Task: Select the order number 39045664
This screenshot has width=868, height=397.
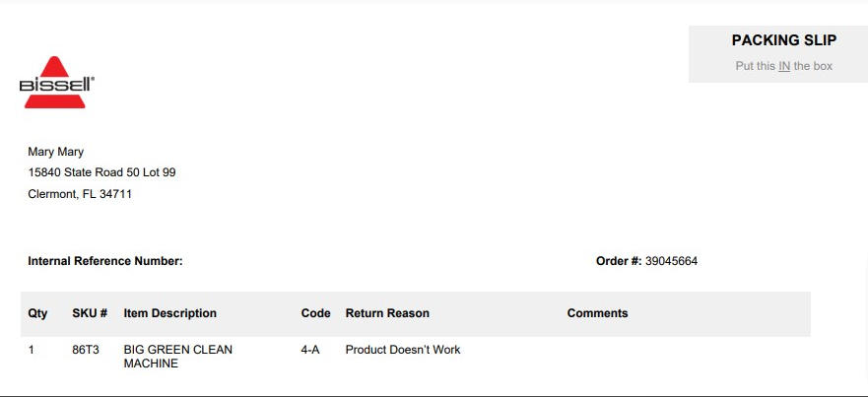Action: pyautogui.click(x=672, y=261)
